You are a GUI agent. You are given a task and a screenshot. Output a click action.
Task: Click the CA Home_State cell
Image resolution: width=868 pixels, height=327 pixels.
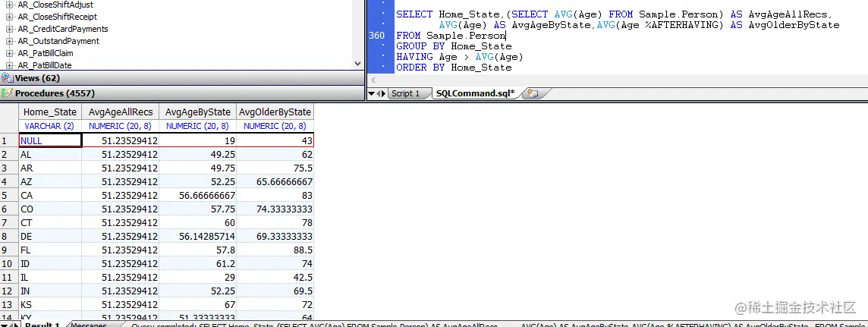click(50, 195)
